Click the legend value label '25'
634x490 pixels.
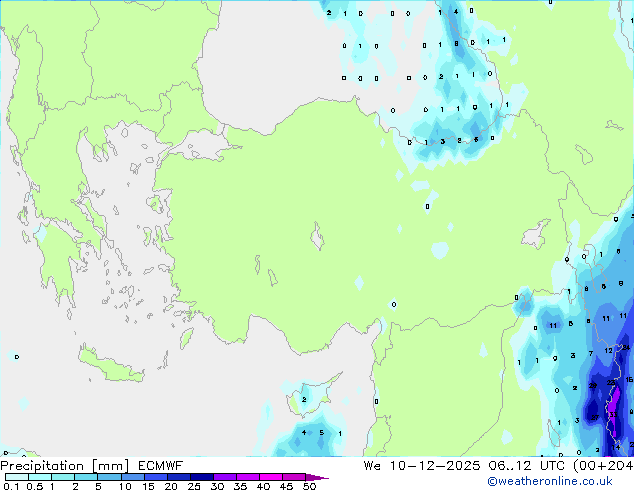[194, 486]
